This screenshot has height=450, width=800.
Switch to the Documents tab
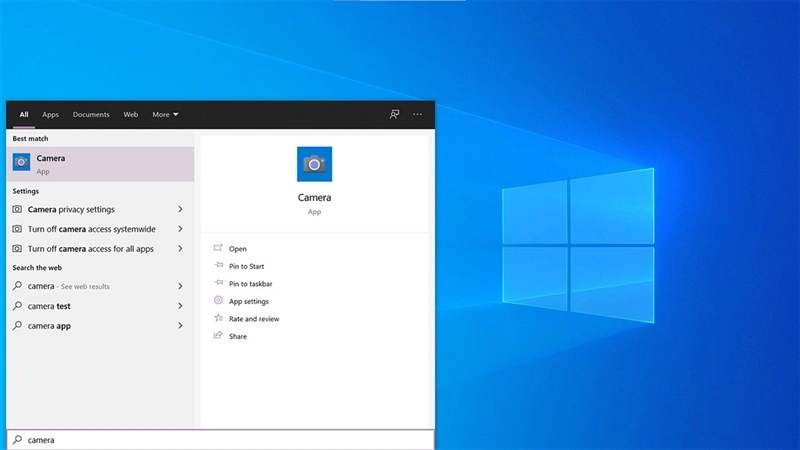click(x=91, y=115)
